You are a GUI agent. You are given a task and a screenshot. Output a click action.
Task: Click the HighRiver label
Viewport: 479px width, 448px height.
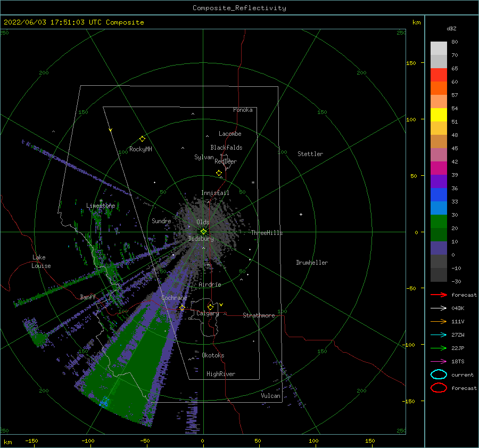221,374
